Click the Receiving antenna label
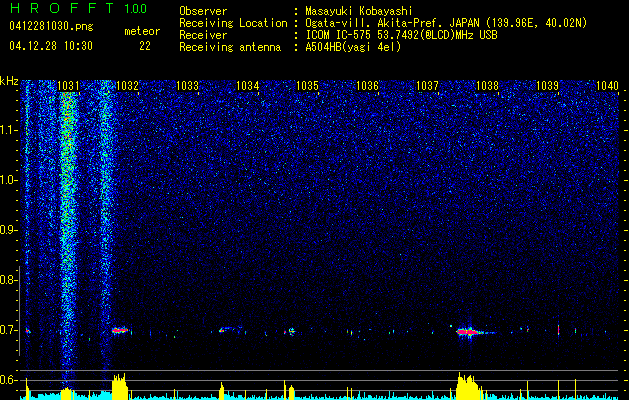The image size is (629, 400). [230, 47]
